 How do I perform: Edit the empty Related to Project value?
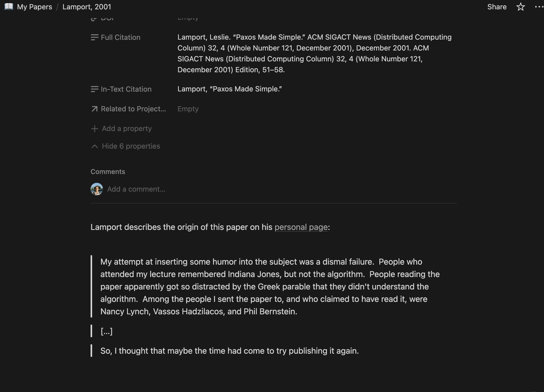[x=188, y=109]
